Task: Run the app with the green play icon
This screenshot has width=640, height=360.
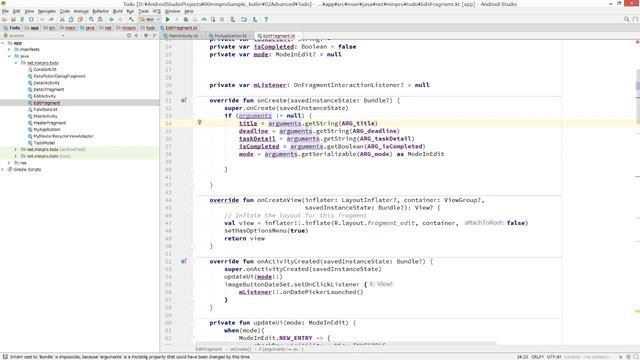Action: click(x=167, y=19)
